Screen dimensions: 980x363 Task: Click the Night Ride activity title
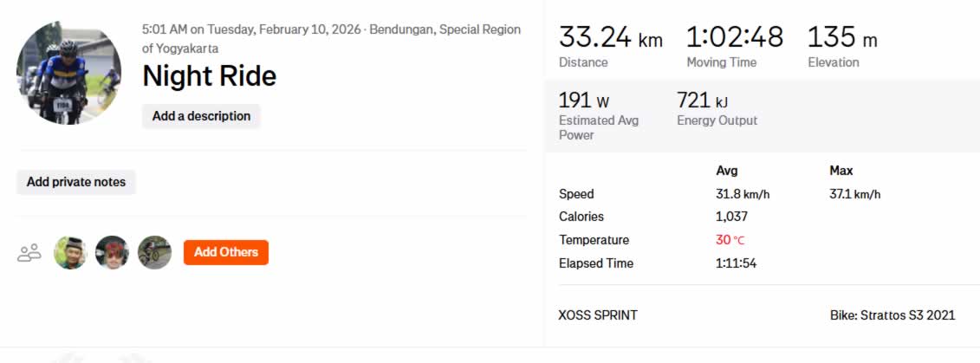209,76
